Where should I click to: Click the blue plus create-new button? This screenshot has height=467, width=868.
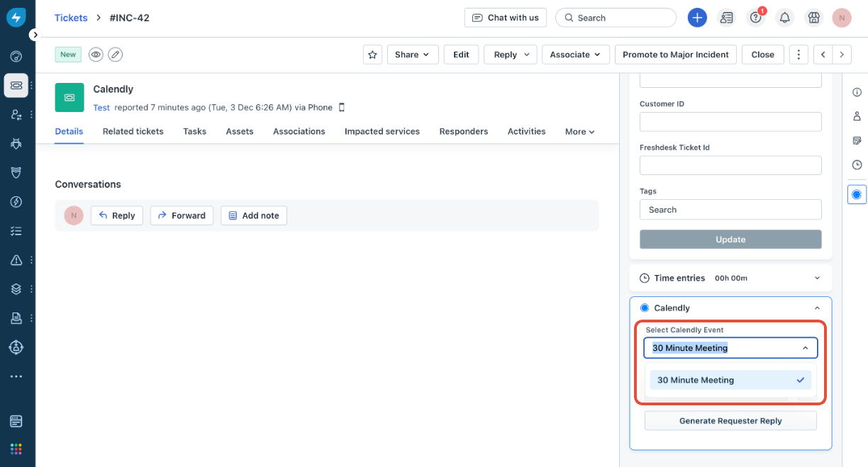(x=697, y=18)
